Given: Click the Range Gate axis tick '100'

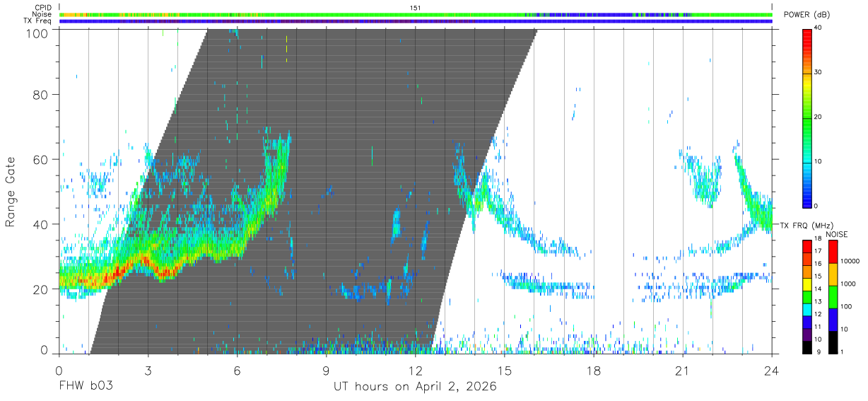Looking at the screenshot, I should coord(38,34).
